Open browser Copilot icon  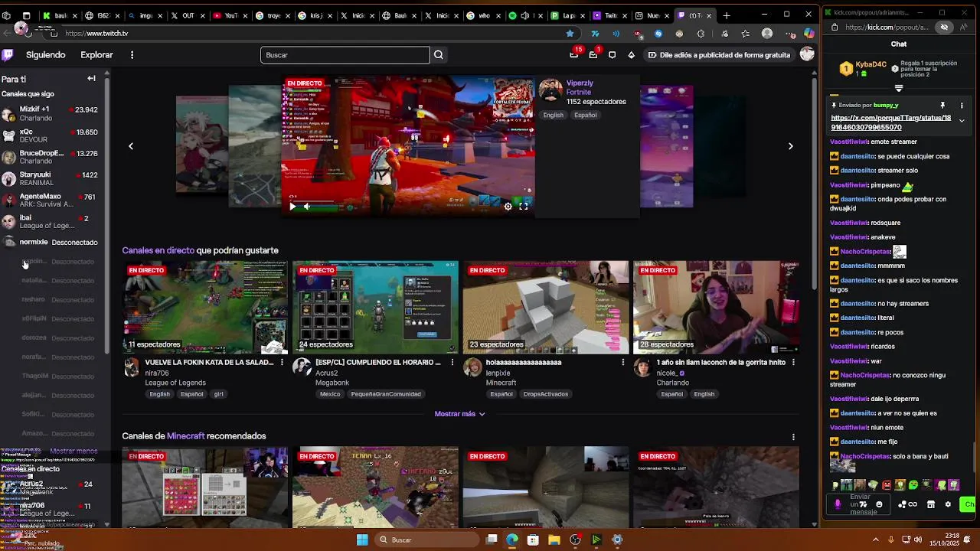point(809,34)
